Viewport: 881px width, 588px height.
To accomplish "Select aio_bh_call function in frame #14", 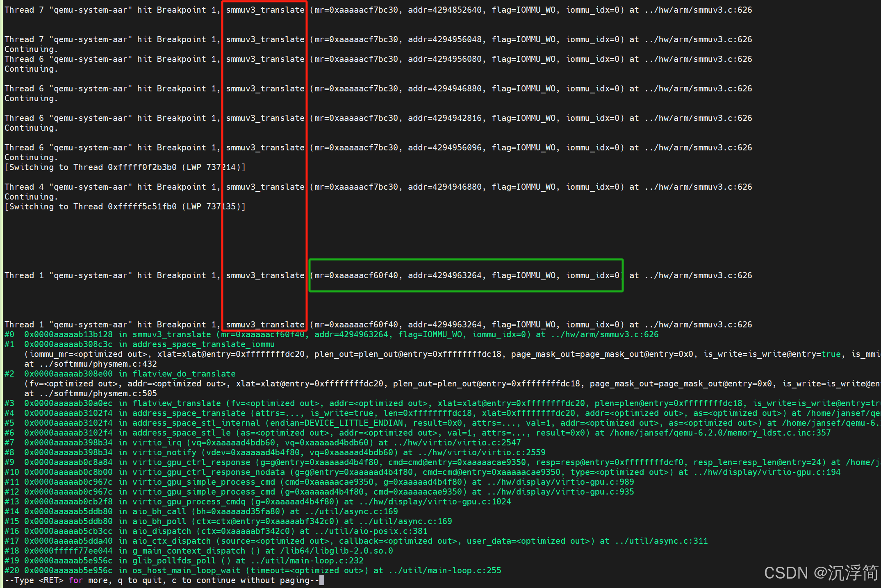I will (159, 511).
